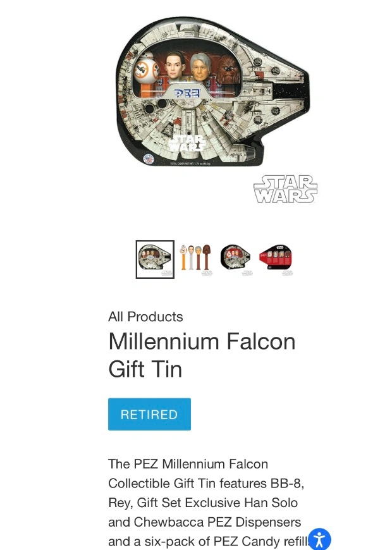Click the Star Wars logo below the main image

285,189
